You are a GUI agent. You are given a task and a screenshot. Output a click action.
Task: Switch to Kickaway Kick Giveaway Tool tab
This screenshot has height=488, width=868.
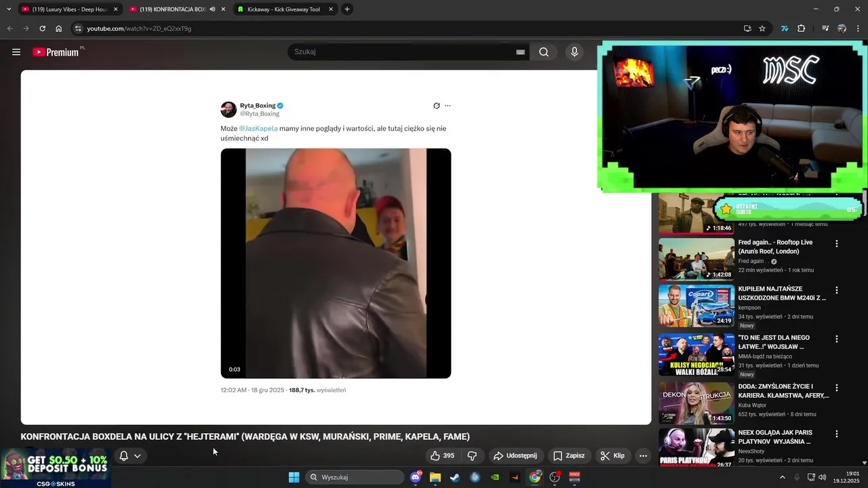coord(283,9)
